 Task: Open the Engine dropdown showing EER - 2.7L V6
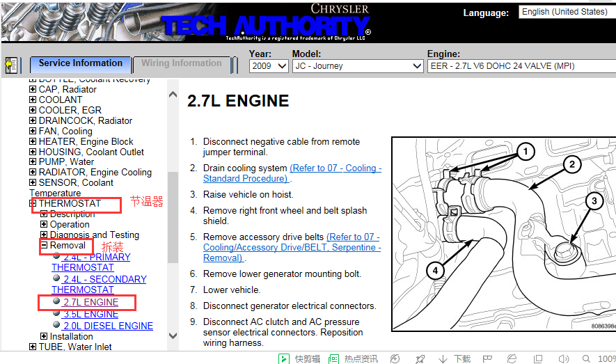522,66
